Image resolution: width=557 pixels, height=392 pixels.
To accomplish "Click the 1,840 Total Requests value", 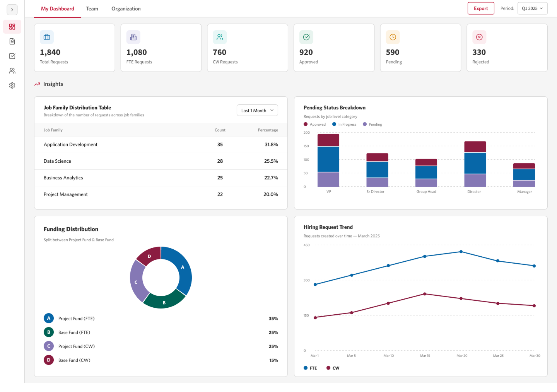I will (50, 52).
